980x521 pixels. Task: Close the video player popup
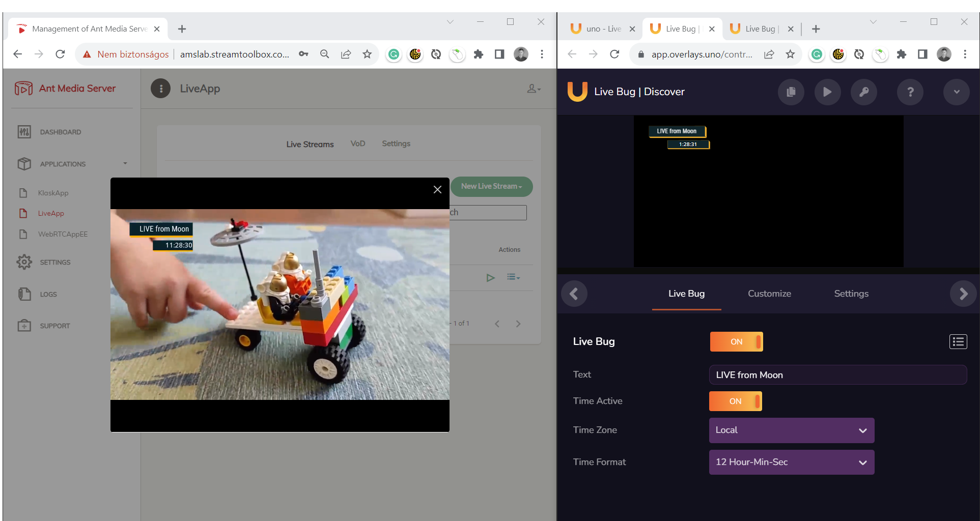coord(437,190)
